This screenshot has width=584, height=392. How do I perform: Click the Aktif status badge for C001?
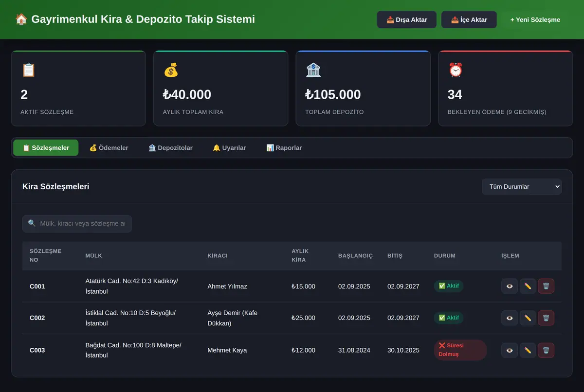tap(449, 286)
